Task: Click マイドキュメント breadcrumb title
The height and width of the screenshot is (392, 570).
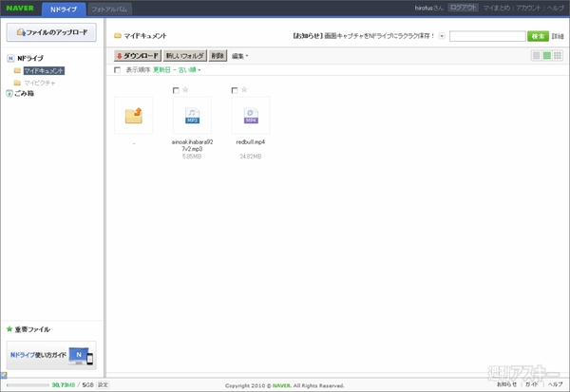Action: click(145, 36)
